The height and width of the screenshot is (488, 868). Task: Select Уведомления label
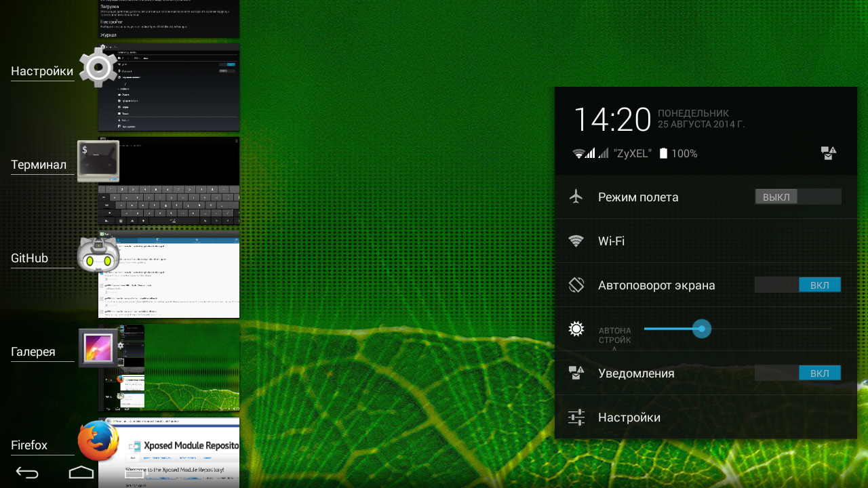point(636,373)
